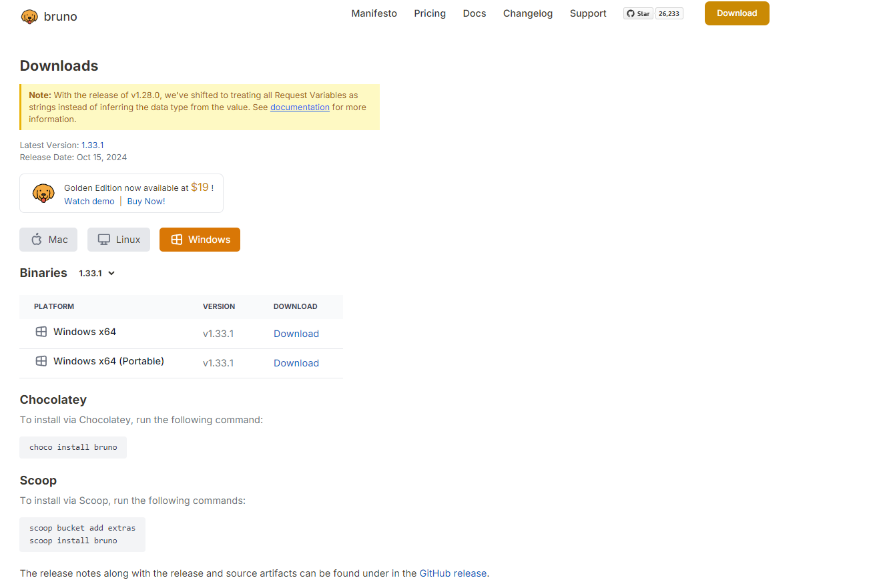Download the Windows x64 installer
885x588 pixels.
296,334
